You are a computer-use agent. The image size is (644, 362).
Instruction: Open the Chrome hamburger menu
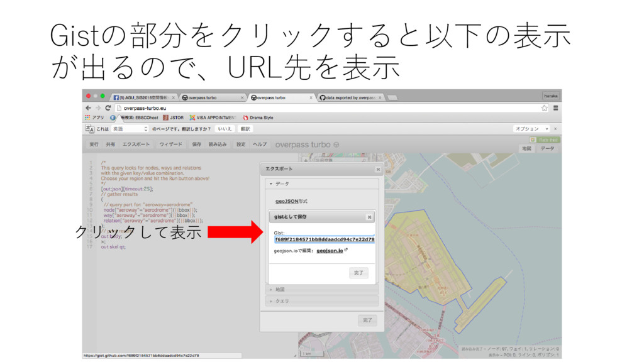[556, 108]
